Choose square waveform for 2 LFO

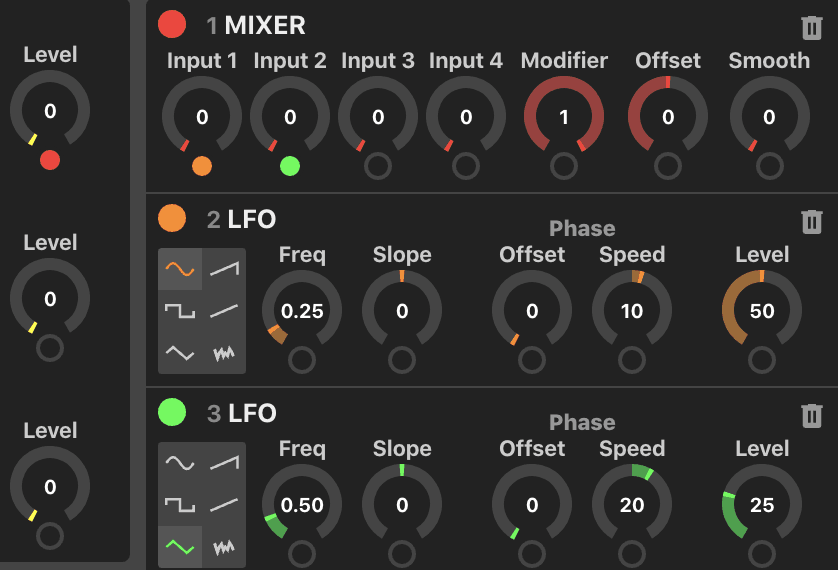180,311
